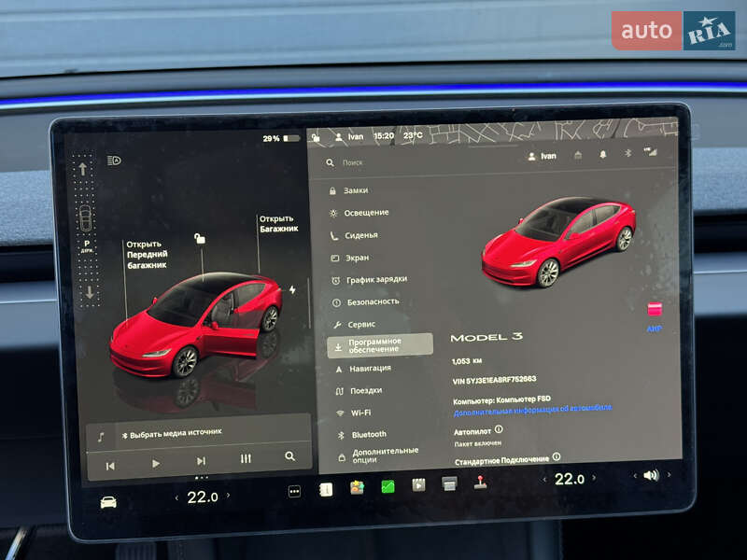Open the Theater video app icon

[418, 484]
